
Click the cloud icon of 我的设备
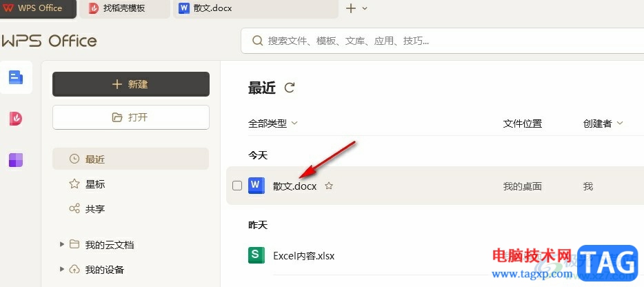point(74,269)
